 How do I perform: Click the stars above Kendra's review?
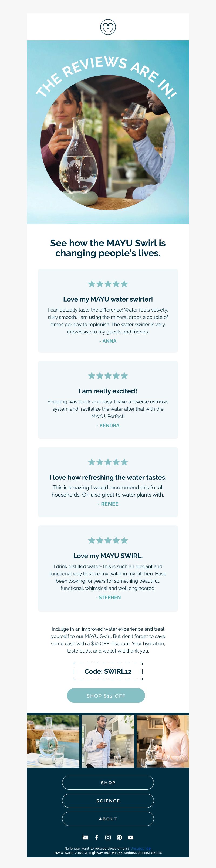(108, 375)
